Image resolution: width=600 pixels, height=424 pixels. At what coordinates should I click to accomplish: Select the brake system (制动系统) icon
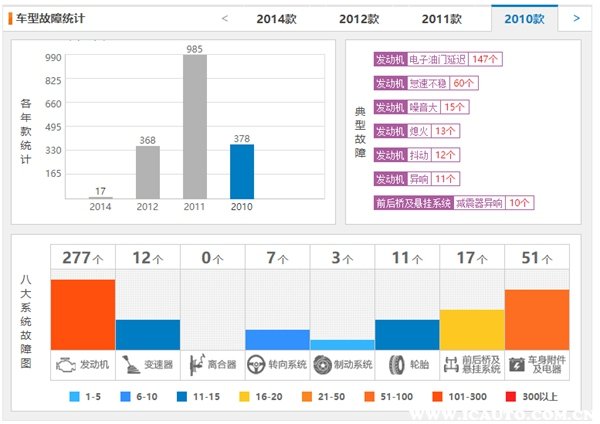(x=321, y=364)
